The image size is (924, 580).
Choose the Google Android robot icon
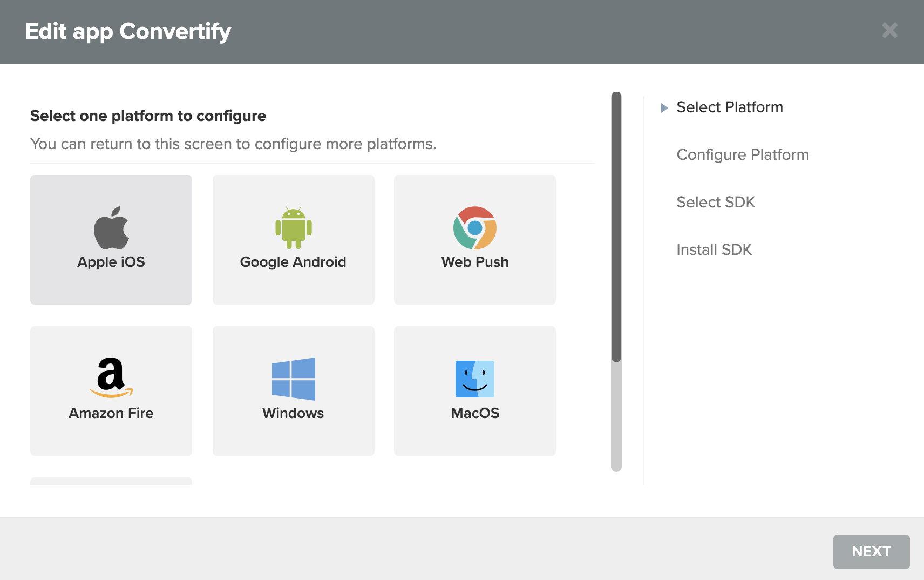pyautogui.click(x=293, y=227)
